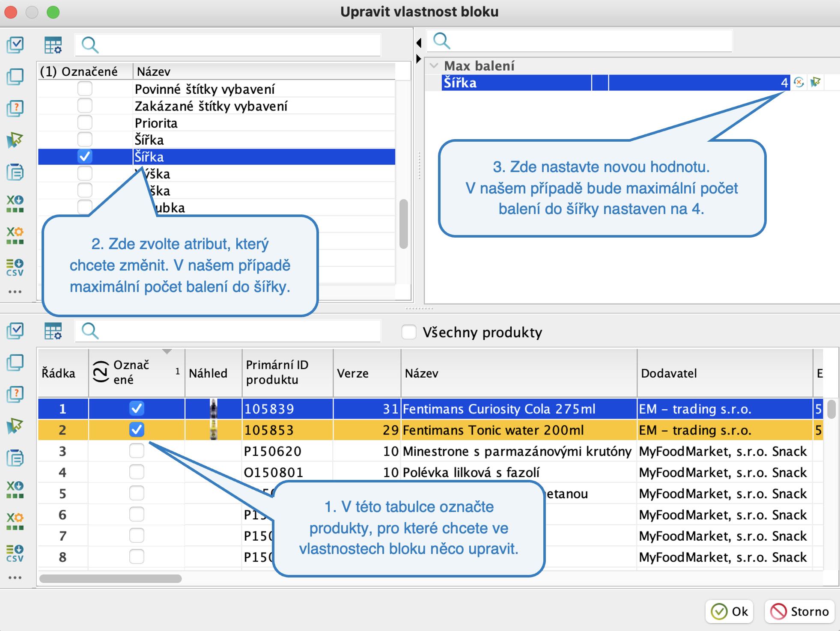
Task: Click cursor selection icon in products sidebar
Action: [15, 426]
